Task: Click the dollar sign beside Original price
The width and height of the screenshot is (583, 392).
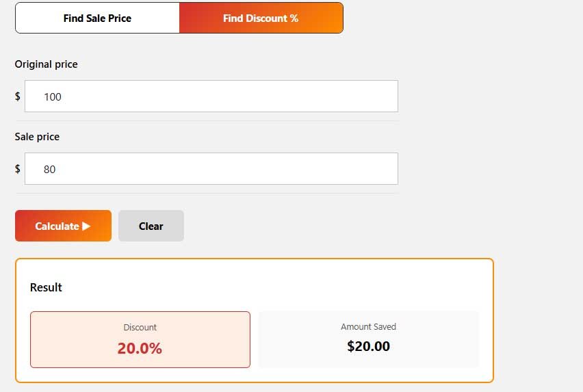Action: (x=18, y=96)
